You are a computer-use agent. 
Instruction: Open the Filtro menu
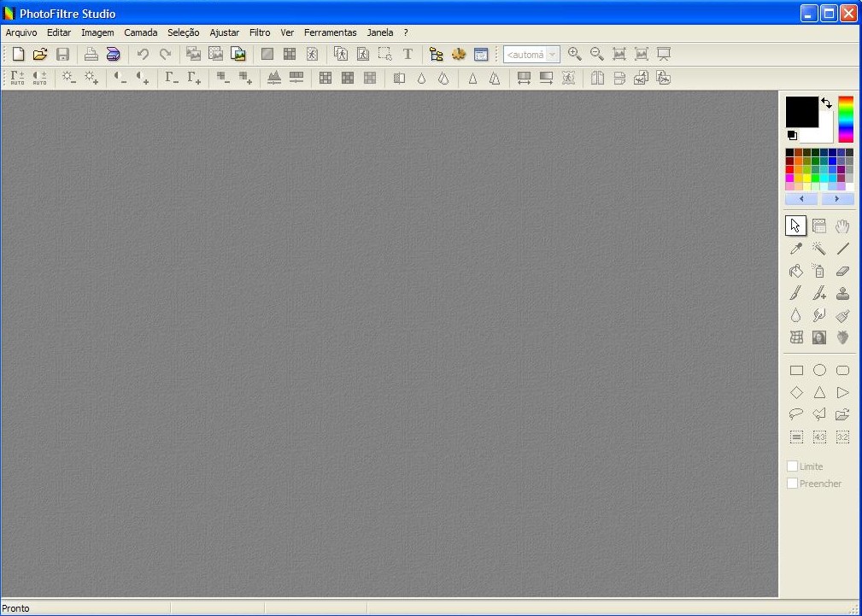[260, 32]
